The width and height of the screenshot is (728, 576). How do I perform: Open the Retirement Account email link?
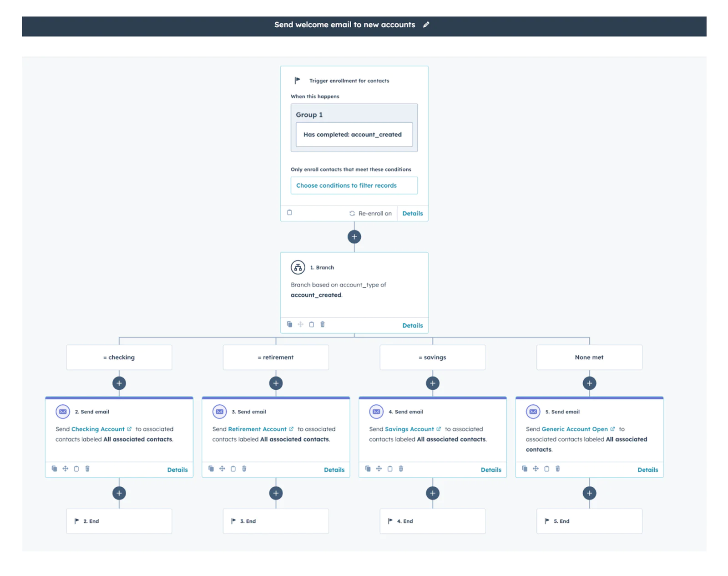coord(256,428)
